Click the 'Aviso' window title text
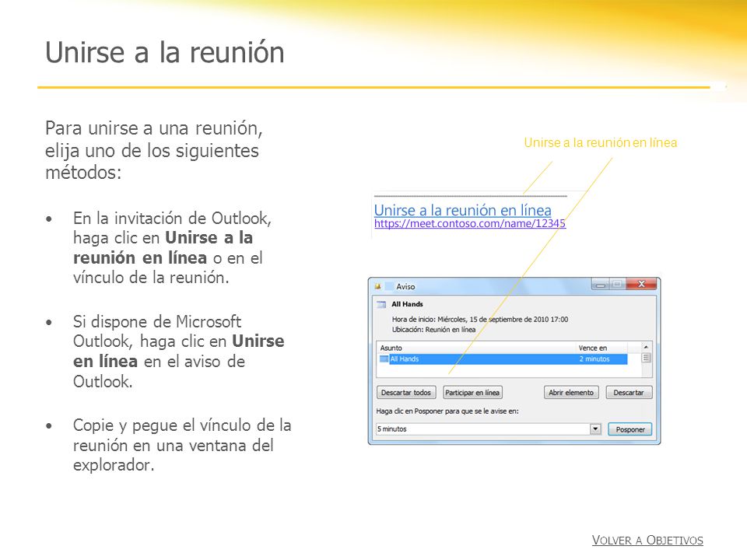Screen dimensions: 747x560 pyautogui.click(x=405, y=287)
